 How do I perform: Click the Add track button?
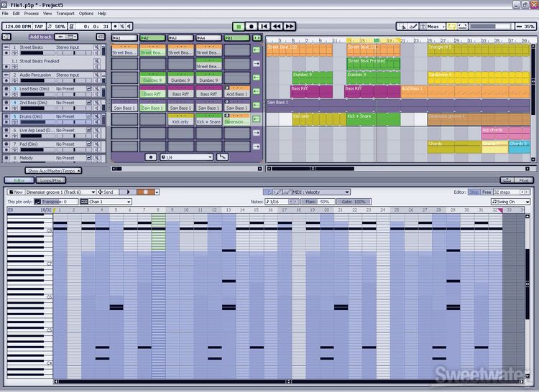[41, 37]
